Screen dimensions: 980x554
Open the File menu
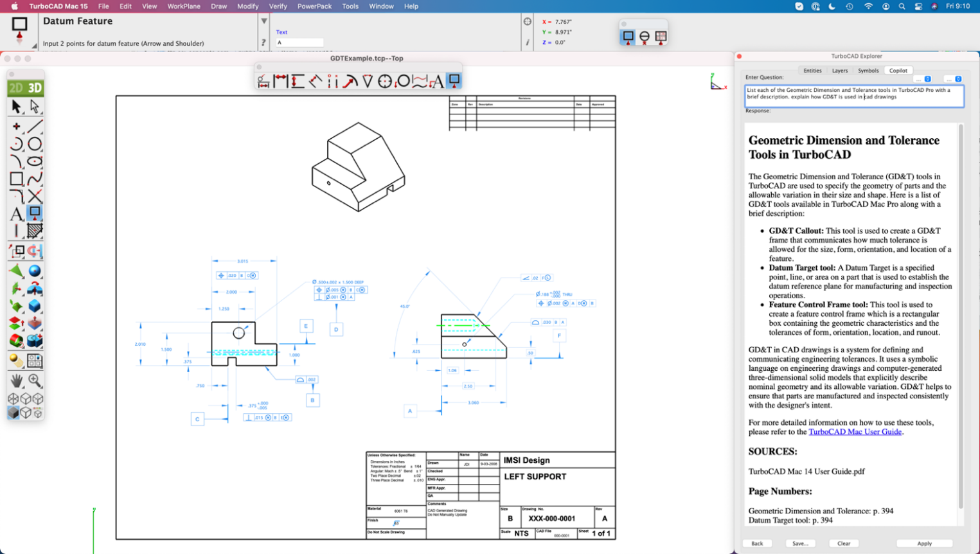coord(103,6)
